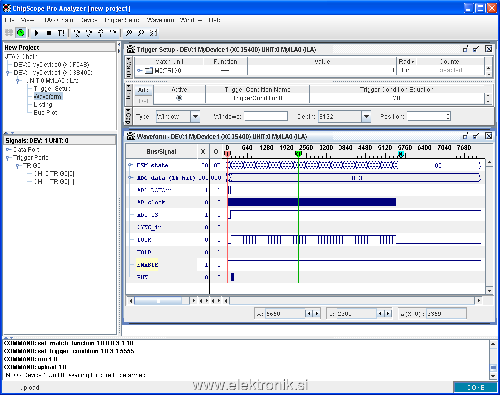This screenshot has height=395, width=500.
Task: Select Trigger Setup in project tree
Action: 52,89
